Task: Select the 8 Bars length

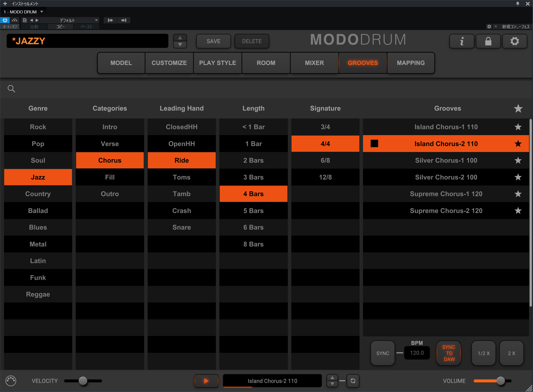Action: pyautogui.click(x=253, y=244)
